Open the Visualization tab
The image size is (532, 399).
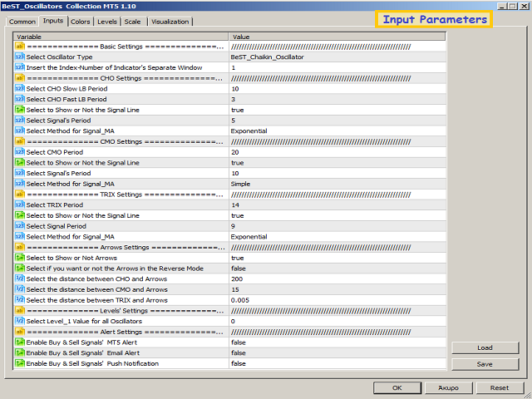pyautogui.click(x=170, y=22)
